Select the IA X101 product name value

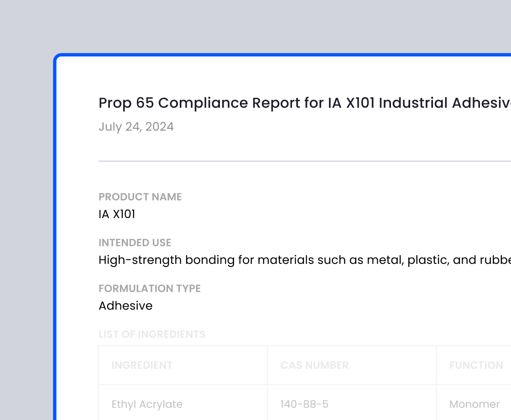click(117, 214)
